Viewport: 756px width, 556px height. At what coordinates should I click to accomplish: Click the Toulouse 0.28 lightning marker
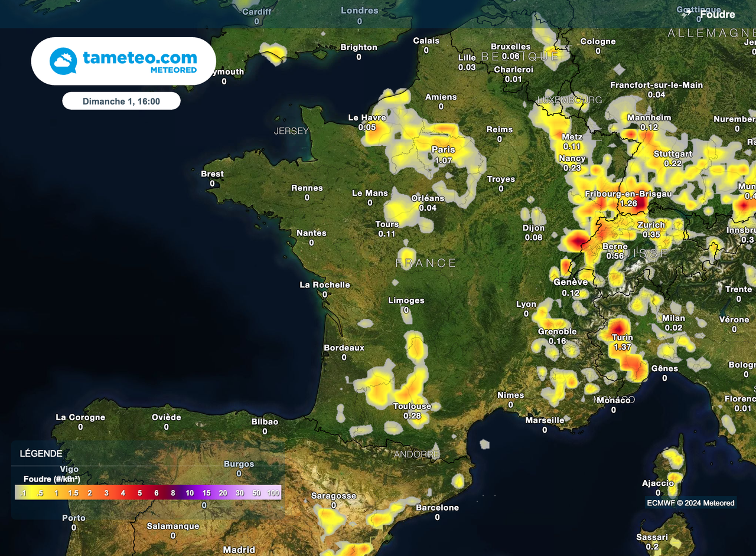pos(412,411)
